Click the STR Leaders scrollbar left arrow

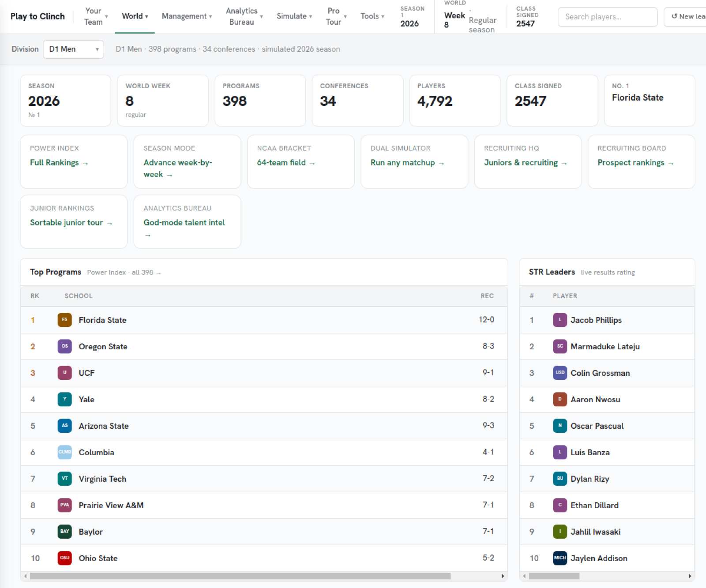[x=524, y=576]
